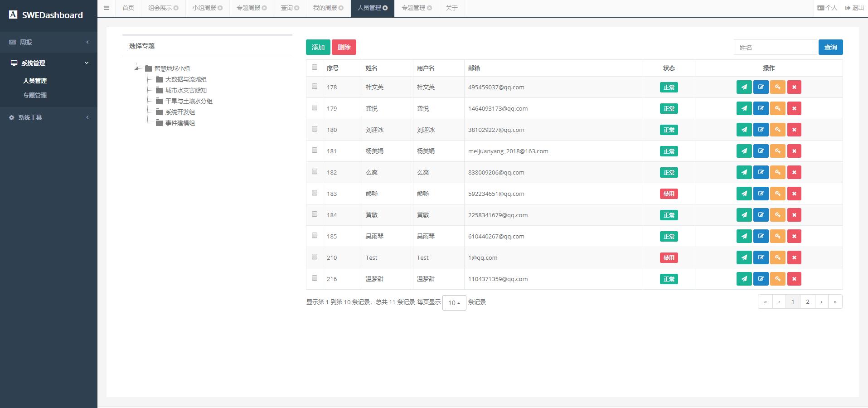Image resolution: width=868 pixels, height=408 pixels.
Task: Check the checkbox for 刘迎冰
Action: pos(315,129)
